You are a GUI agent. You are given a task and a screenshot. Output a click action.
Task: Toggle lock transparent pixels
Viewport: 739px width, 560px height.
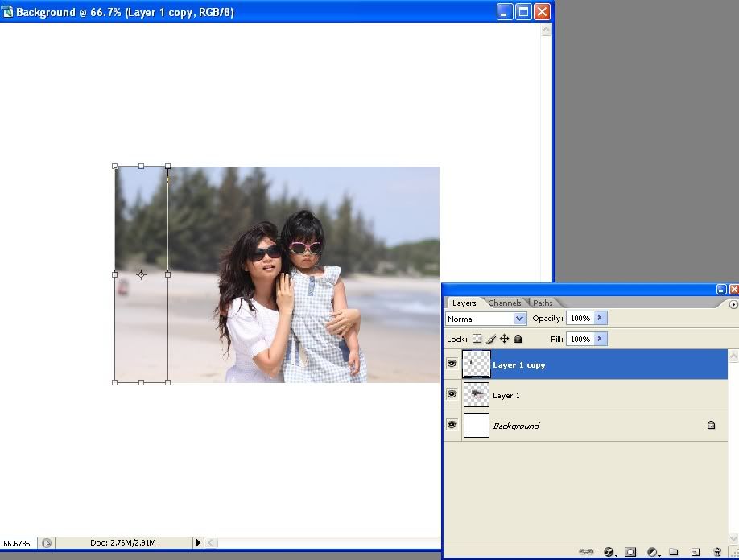pos(477,340)
